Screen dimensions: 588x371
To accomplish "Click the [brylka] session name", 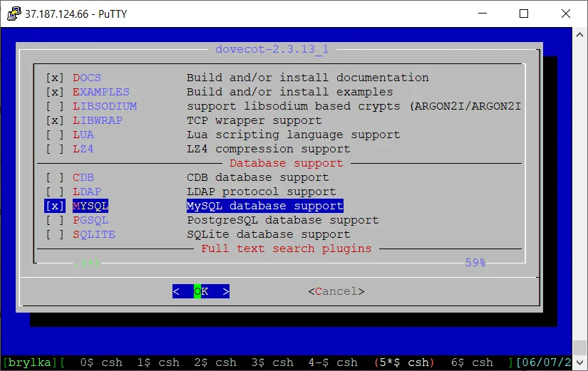I will coord(30,362).
